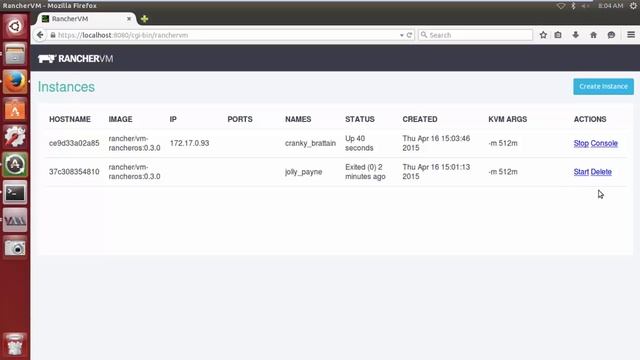This screenshot has height=360, width=640.
Task: Click the Firefox Search box
Action: coord(476,35)
